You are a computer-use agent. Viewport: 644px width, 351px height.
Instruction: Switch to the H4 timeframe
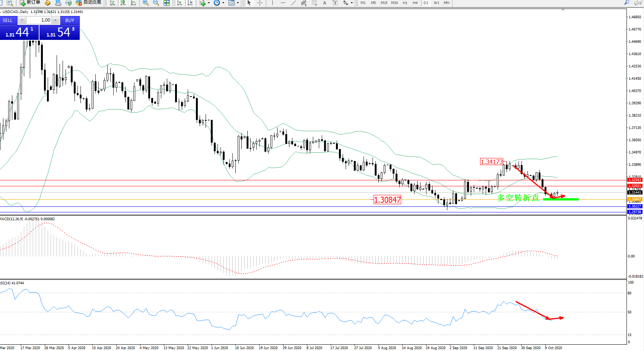(x=415, y=3)
